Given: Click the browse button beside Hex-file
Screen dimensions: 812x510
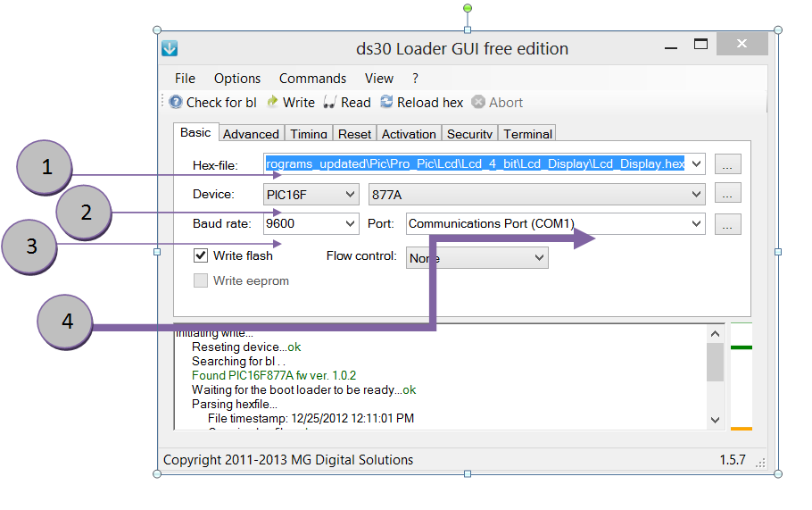Looking at the screenshot, I should [727, 164].
